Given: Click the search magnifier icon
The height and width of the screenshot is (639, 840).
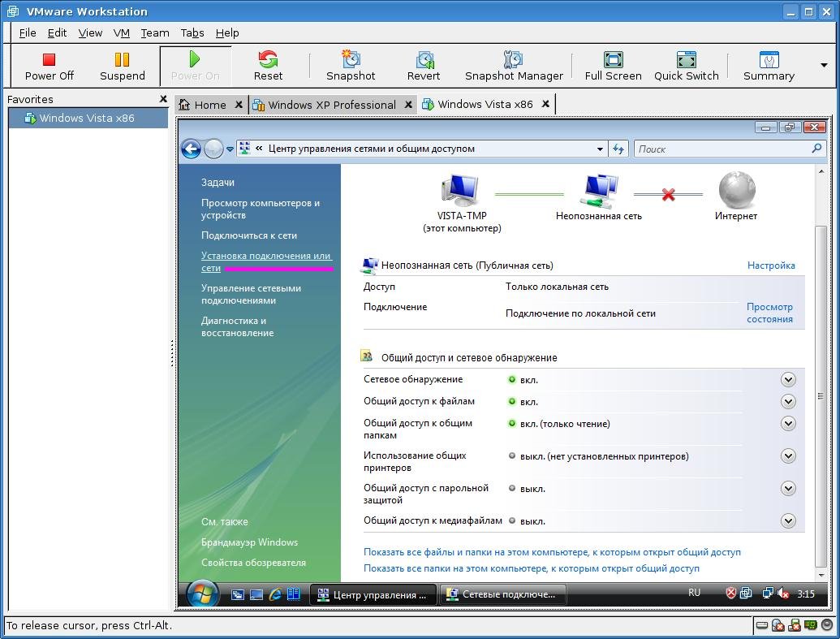Looking at the screenshot, I should point(816,149).
